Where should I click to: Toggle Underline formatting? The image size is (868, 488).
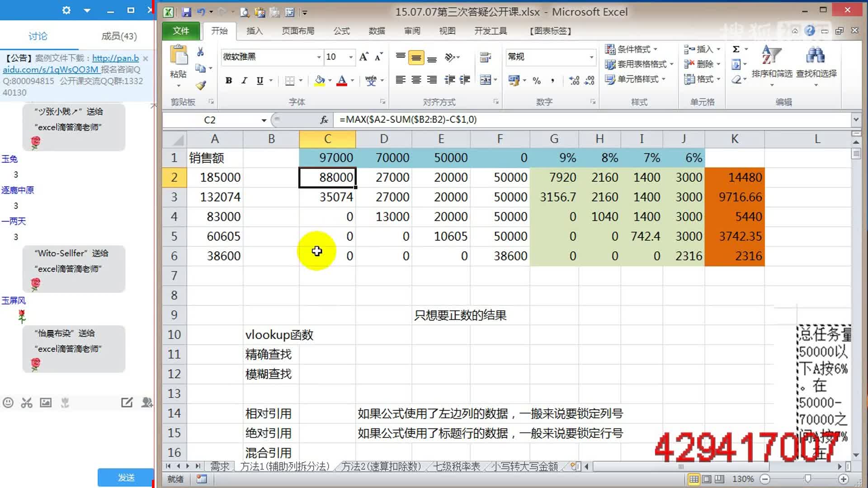[x=259, y=80]
